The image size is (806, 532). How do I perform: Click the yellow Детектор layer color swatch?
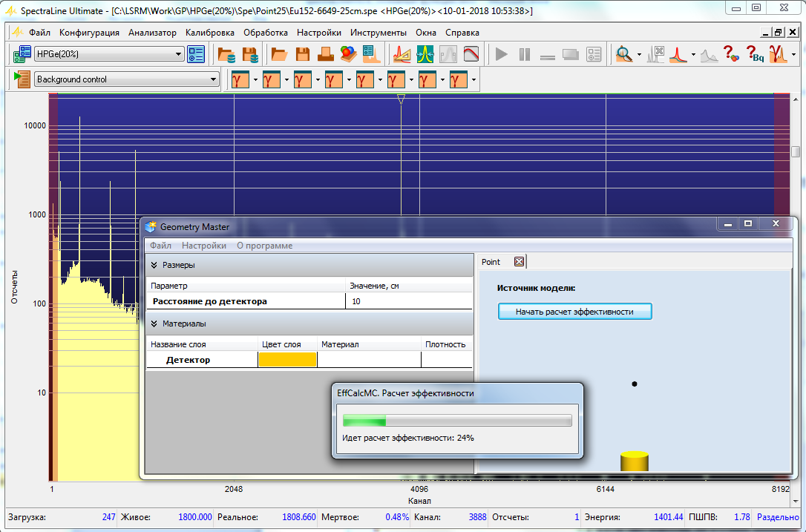pyautogui.click(x=287, y=360)
